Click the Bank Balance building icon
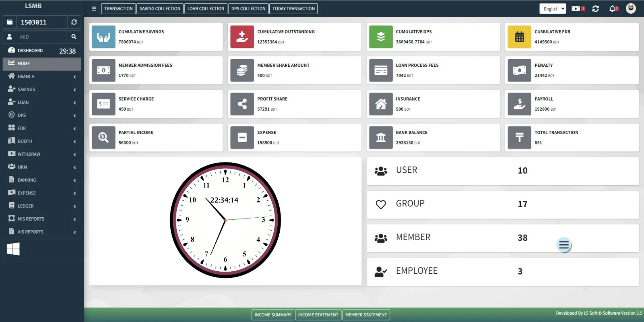Screen dimensions: 644x322 [381, 138]
